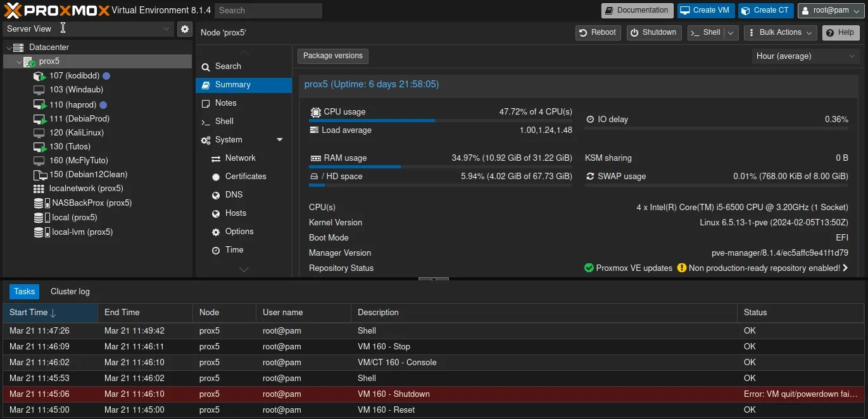
Task: Open the Hour (average) dropdown
Action: point(805,56)
